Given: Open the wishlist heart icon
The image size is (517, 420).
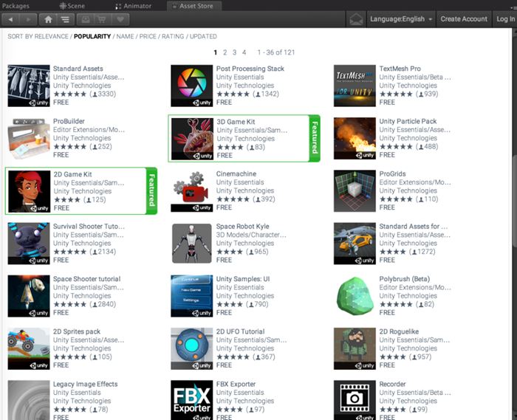Looking at the screenshot, I should pos(121,19).
